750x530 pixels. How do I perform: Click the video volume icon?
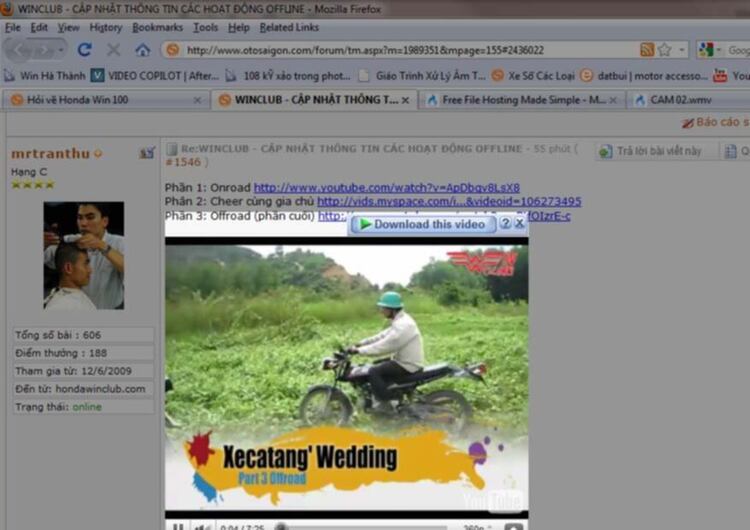click(x=202, y=527)
